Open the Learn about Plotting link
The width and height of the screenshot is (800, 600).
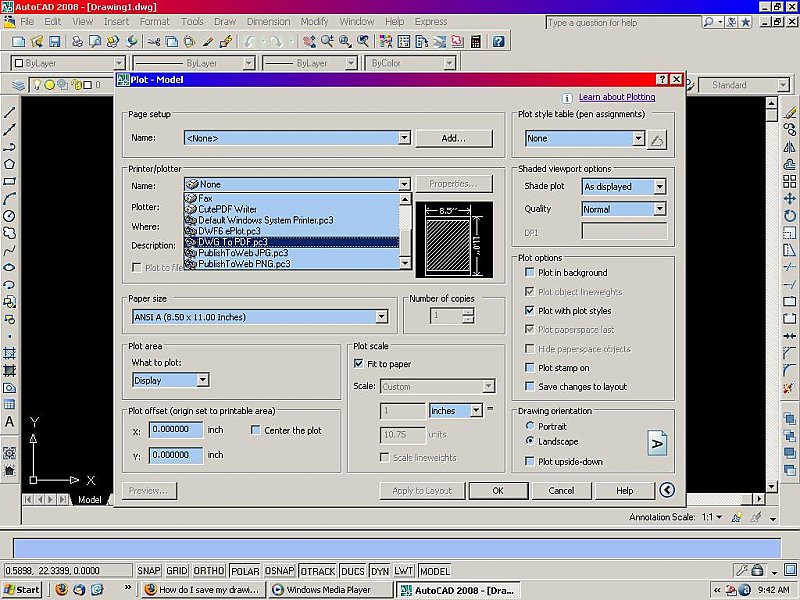[617, 97]
